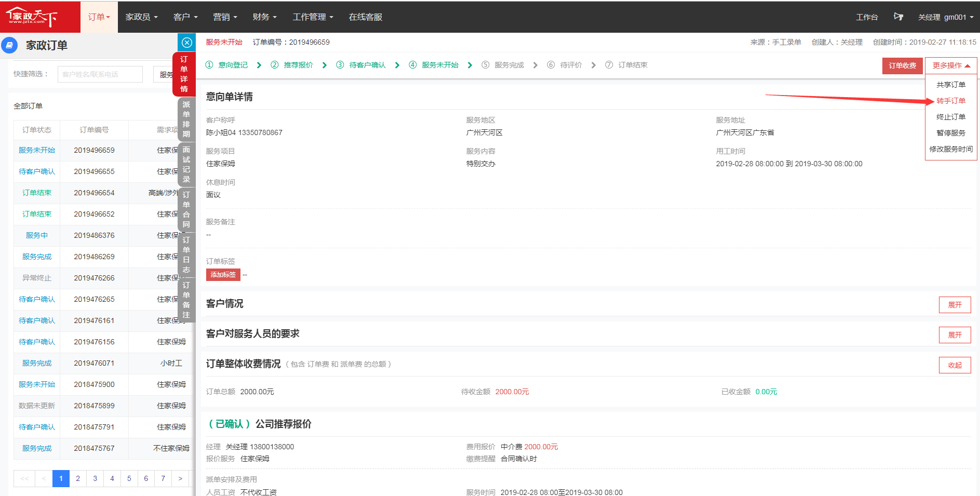The image size is (980, 496).
Task: Click the 添加标签 button
Action: click(223, 275)
